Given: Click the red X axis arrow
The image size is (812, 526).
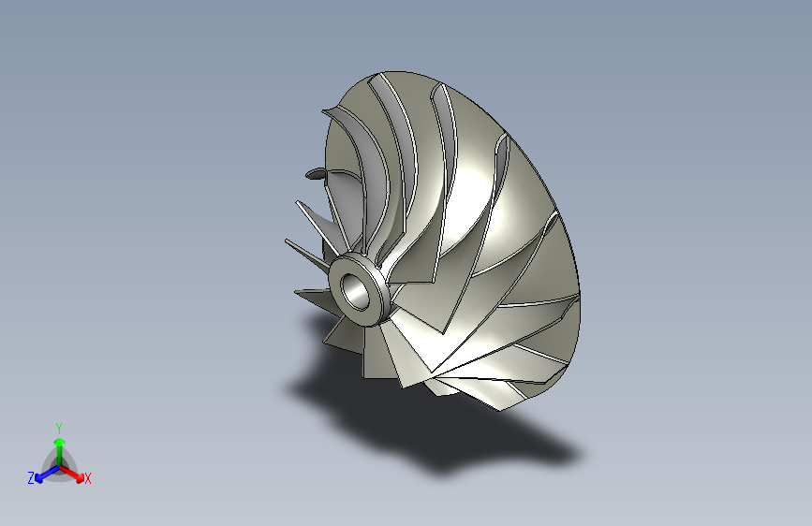Looking at the screenshot, I should (72, 474).
